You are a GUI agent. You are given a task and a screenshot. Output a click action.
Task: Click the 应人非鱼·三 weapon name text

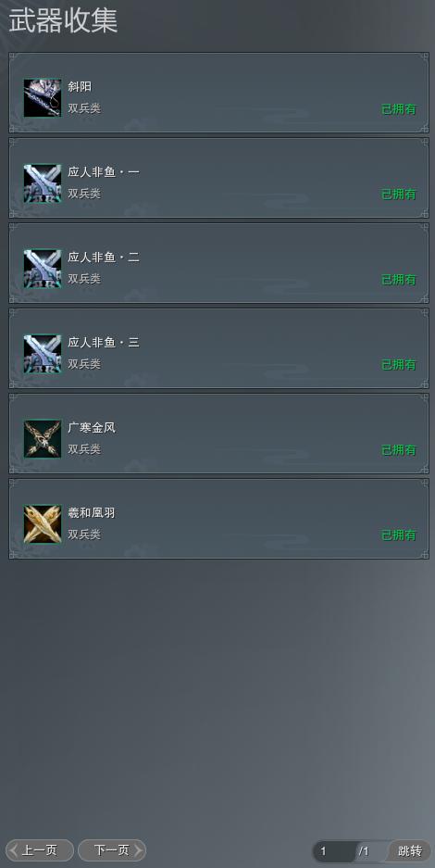coord(104,342)
